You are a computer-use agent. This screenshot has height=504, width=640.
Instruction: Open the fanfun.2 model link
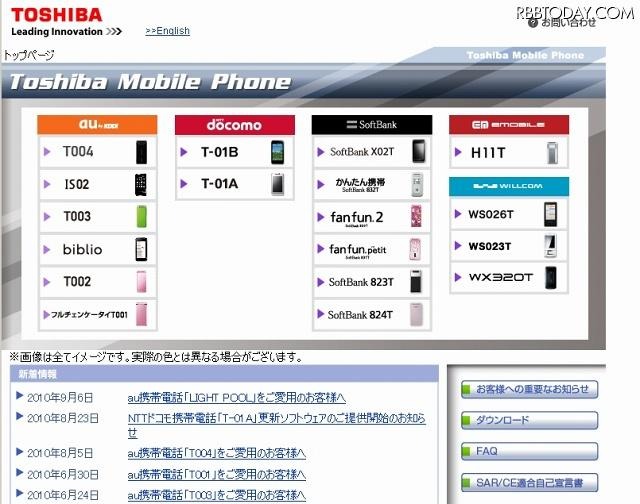click(x=357, y=218)
